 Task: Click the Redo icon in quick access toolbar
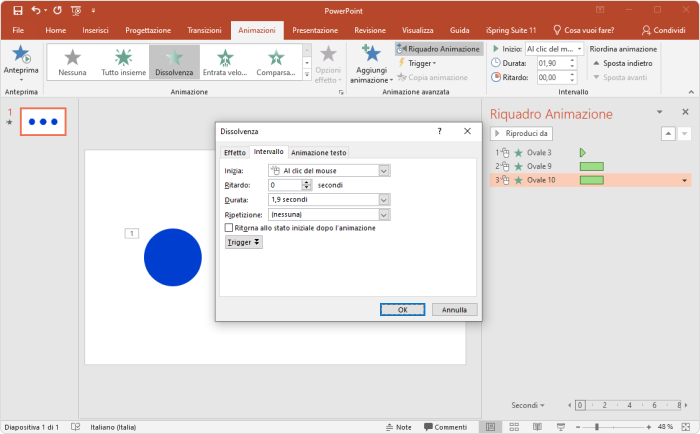coord(57,10)
